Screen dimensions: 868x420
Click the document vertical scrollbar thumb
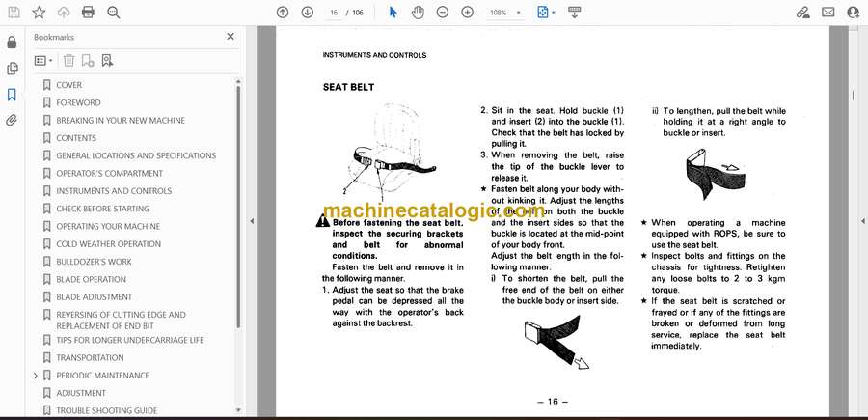click(x=854, y=96)
